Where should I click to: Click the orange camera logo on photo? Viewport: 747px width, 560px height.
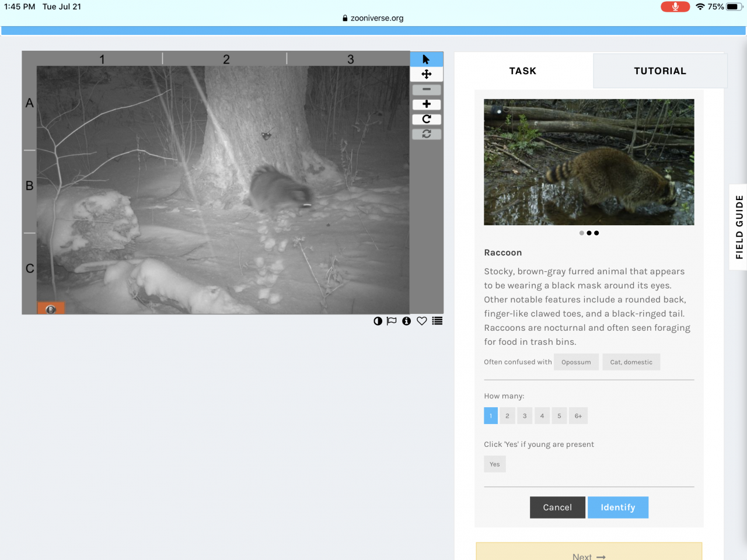[51, 309]
